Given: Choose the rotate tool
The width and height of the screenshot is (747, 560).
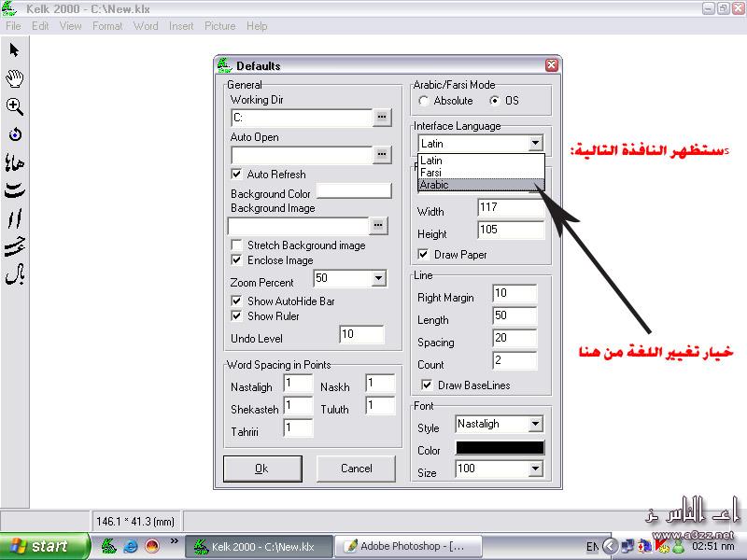Looking at the screenshot, I should point(15,134).
